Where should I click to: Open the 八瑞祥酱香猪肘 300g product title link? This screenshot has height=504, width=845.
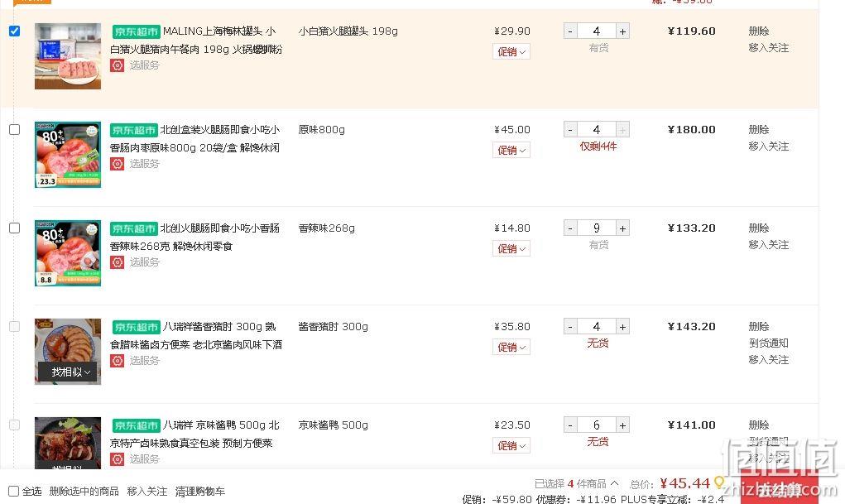pos(196,336)
